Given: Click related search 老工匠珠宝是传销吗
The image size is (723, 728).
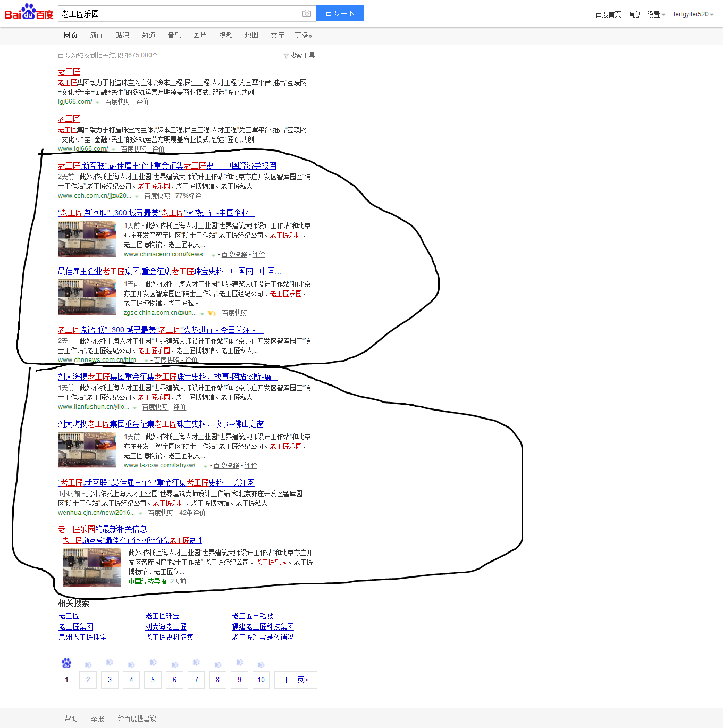Looking at the screenshot, I should click(x=263, y=637).
